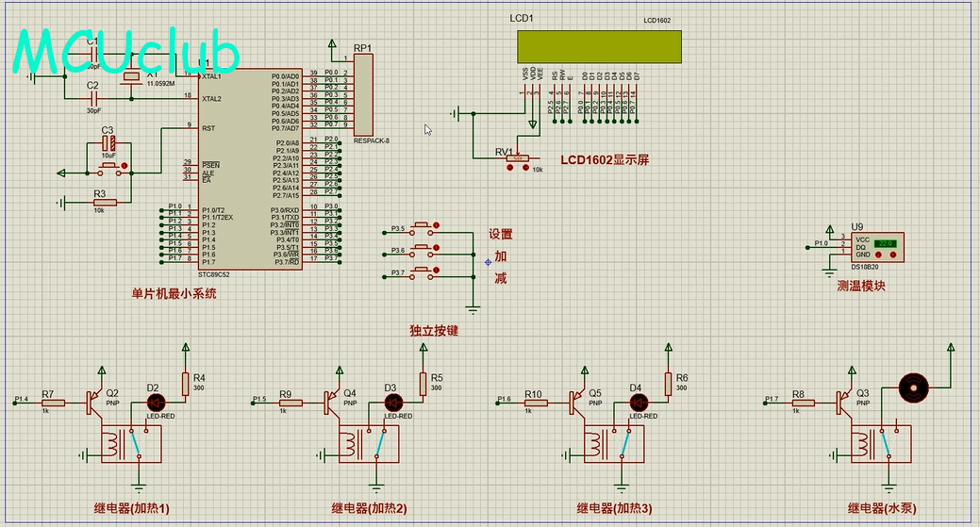Image resolution: width=980 pixels, height=527 pixels.
Task: Select the LCD1602 green display panel
Action: [x=599, y=44]
